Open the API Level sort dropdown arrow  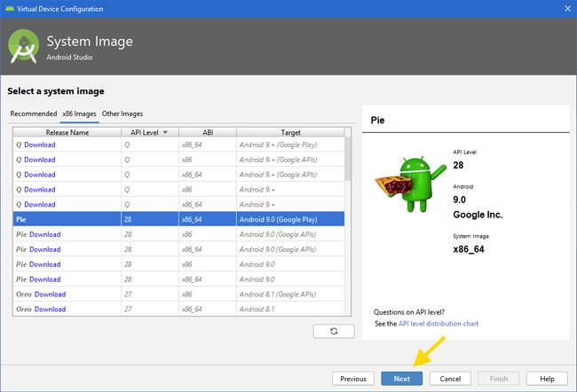pyautogui.click(x=165, y=132)
